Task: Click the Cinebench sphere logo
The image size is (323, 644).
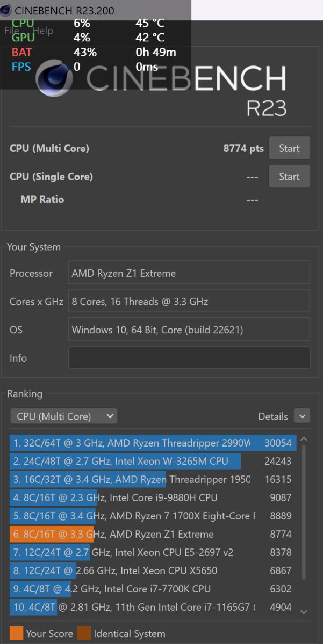Action: pyautogui.click(x=54, y=78)
